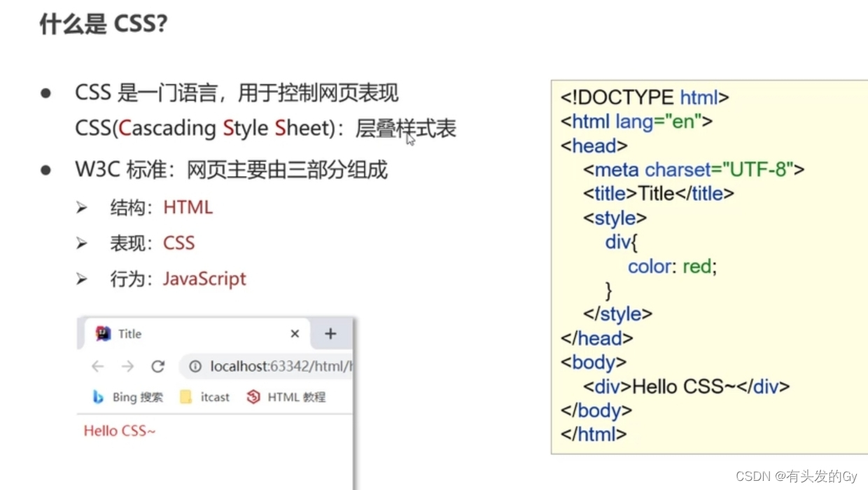This screenshot has width=868, height=490.
Task: Click the Bing logo on the Bing 搜索 bookmark
Action: [97, 397]
